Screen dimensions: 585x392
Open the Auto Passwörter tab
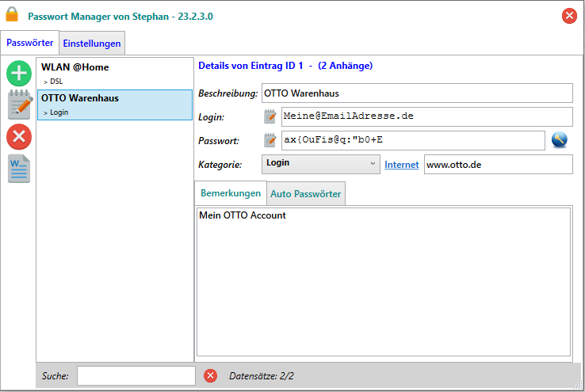tap(305, 194)
